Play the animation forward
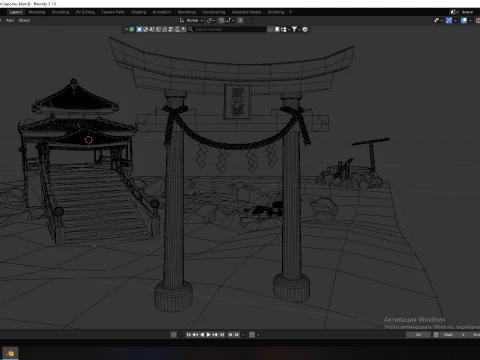The height and width of the screenshot is (360, 480). click(208, 334)
